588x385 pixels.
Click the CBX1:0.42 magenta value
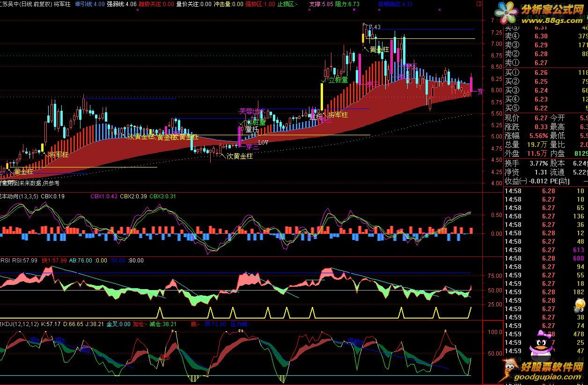click(x=104, y=196)
